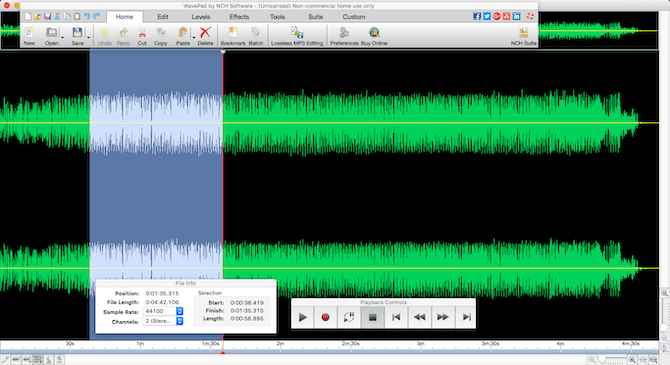Click the Undo toolbar button
This screenshot has height=365, width=670.
point(105,36)
